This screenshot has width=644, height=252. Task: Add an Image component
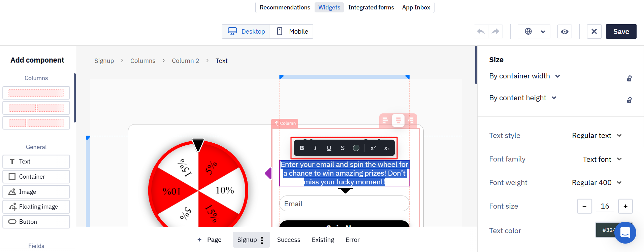36,192
